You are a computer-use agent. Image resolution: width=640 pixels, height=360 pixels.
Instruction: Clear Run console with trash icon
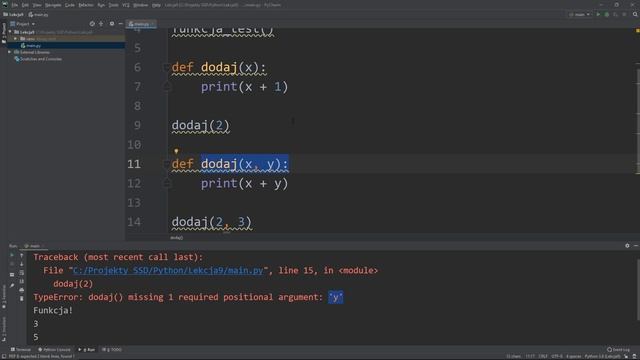tap(22, 298)
